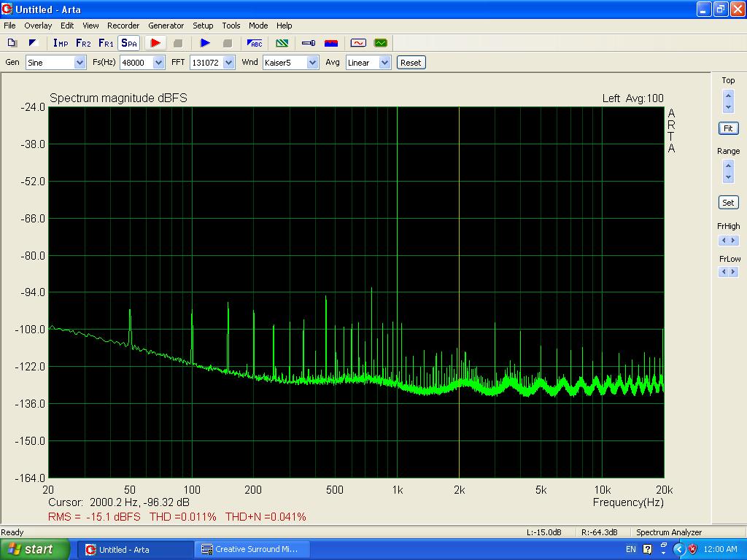Click the EN language indicator in the tray

click(x=631, y=550)
